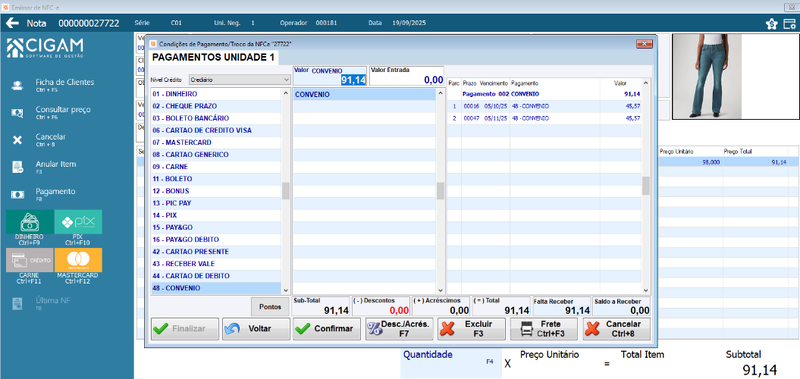Click the Excluir F3 button
800x379 pixels.
[471, 329]
